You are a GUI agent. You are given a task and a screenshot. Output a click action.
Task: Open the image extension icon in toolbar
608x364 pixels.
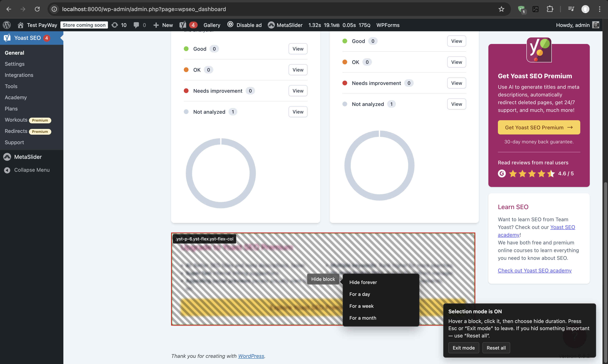[535, 9]
